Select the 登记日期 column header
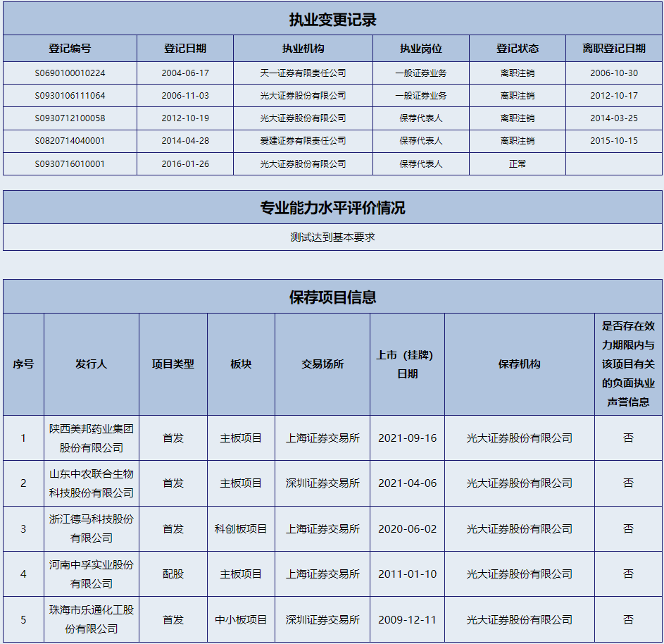The height and width of the screenshot is (644, 664). (x=185, y=49)
